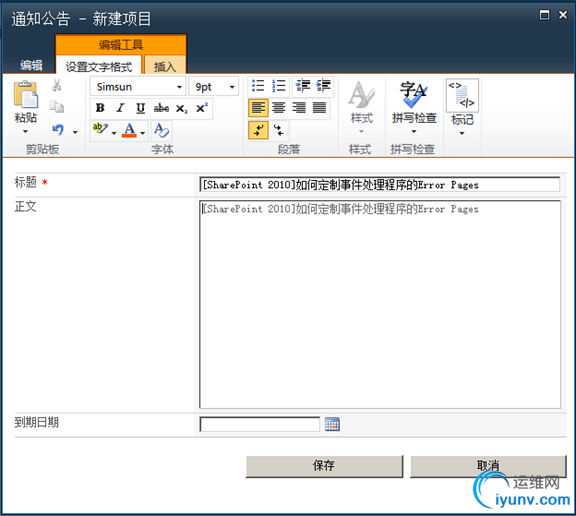Click the 保存 button
576x516 pixels.
click(x=324, y=466)
